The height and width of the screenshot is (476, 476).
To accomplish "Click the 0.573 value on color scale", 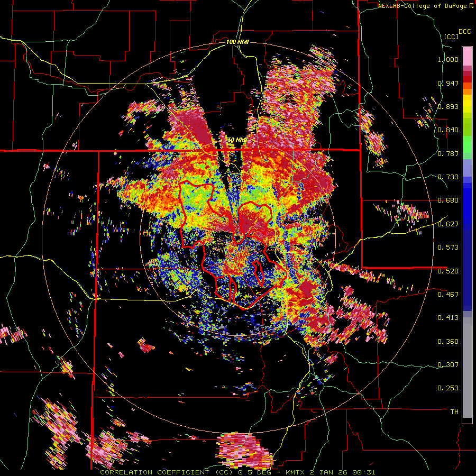I will pyautogui.click(x=448, y=248).
